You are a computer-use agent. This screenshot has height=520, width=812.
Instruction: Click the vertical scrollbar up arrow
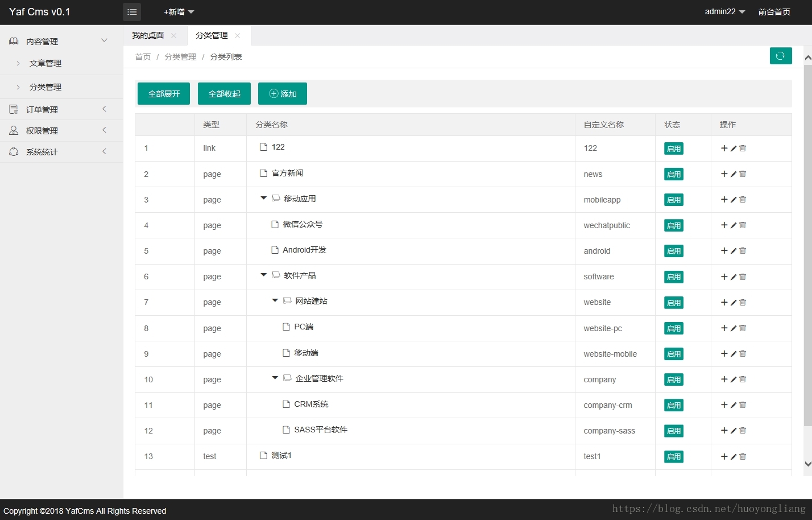808,57
